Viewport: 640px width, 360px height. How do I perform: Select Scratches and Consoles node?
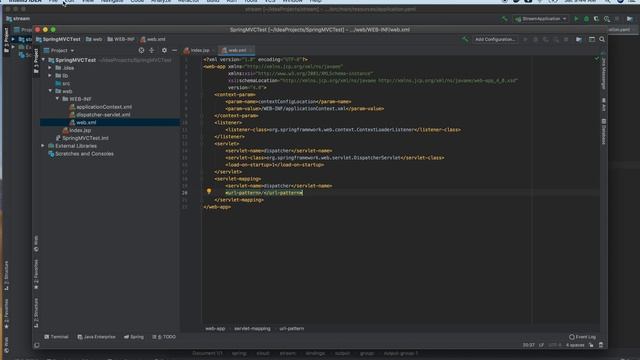pyautogui.click(x=84, y=154)
